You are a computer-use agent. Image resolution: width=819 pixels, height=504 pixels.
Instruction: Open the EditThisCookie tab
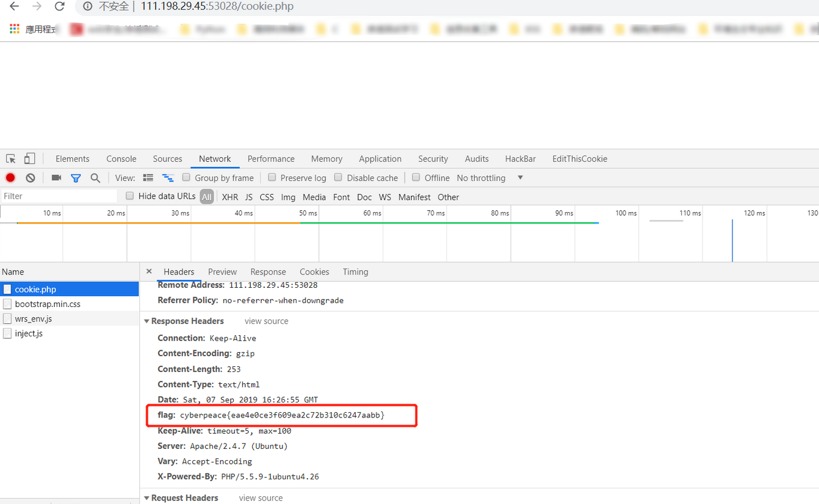point(580,159)
